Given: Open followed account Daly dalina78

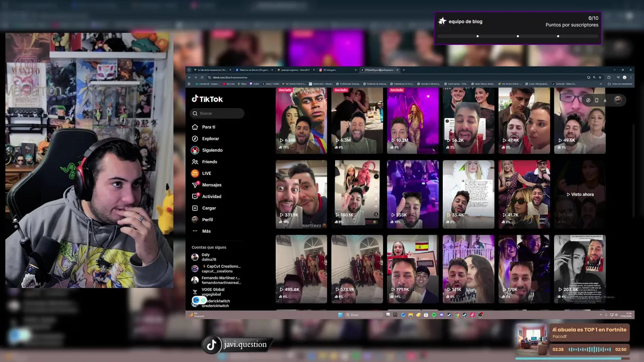Looking at the screenshot, I should pyautogui.click(x=204, y=257).
